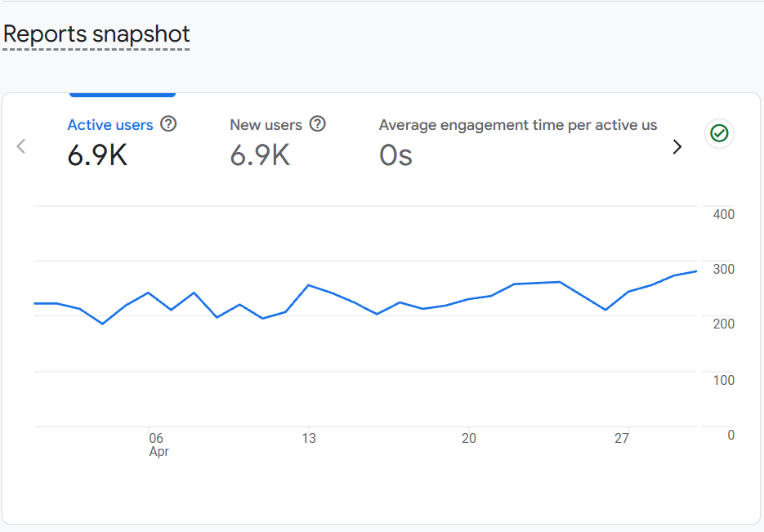Image resolution: width=764 pixels, height=532 pixels.
Task: Click the 300 y-axis label
Action: (724, 269)
